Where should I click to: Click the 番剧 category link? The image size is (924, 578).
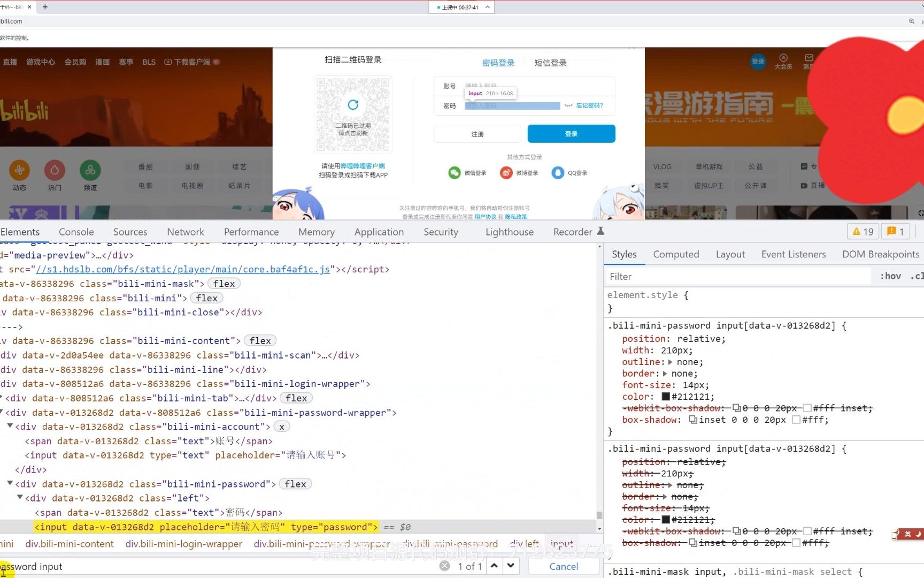[145, 167]
